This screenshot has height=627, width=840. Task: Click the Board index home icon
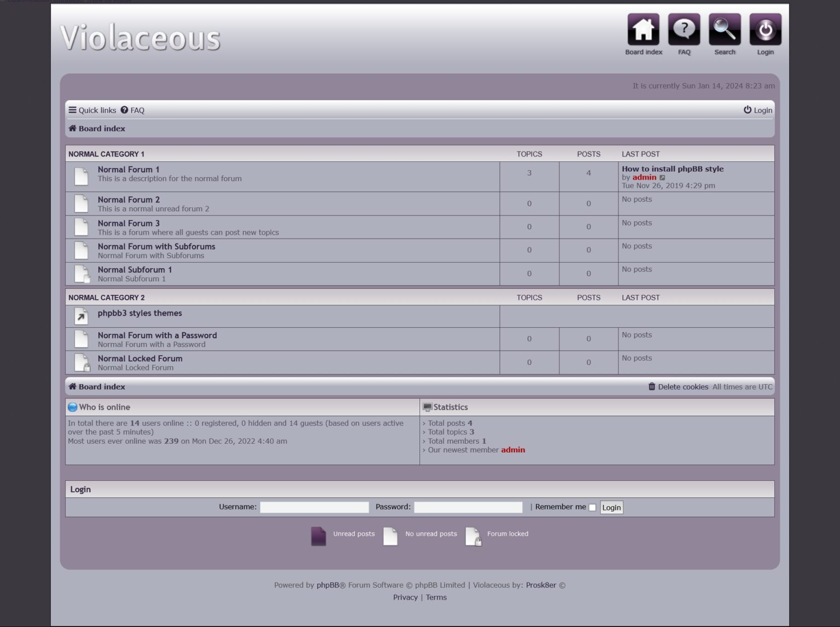click(643, 30)
